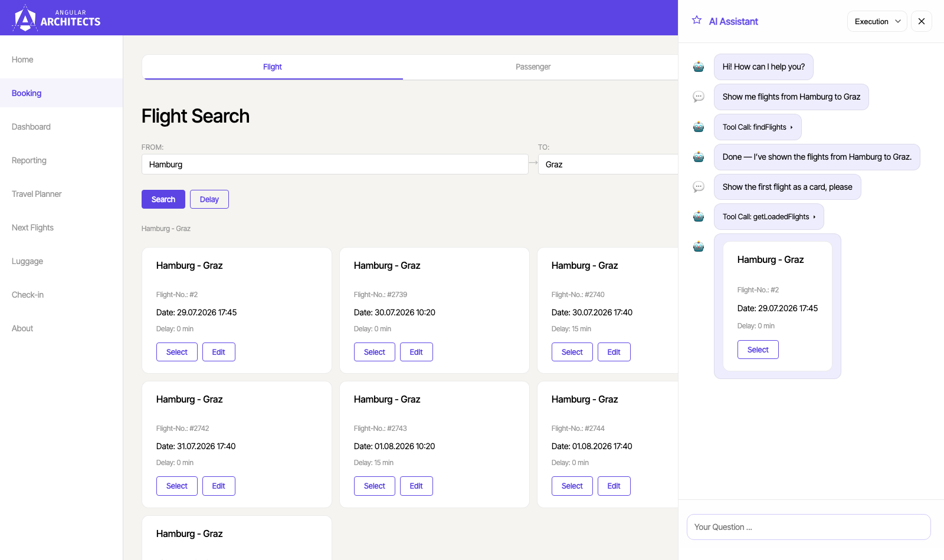Switch to the Flight tab
The image size is (944, 560).
point(273,67)
